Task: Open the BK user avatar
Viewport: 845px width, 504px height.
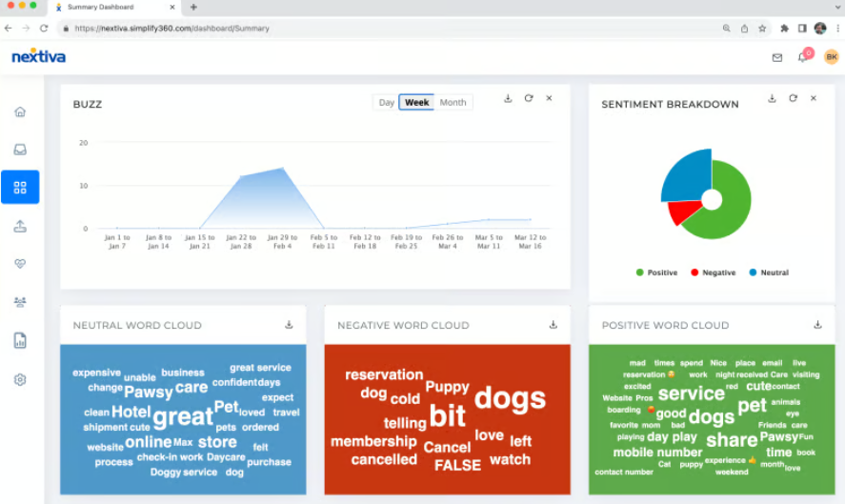Action: [831, 56]
